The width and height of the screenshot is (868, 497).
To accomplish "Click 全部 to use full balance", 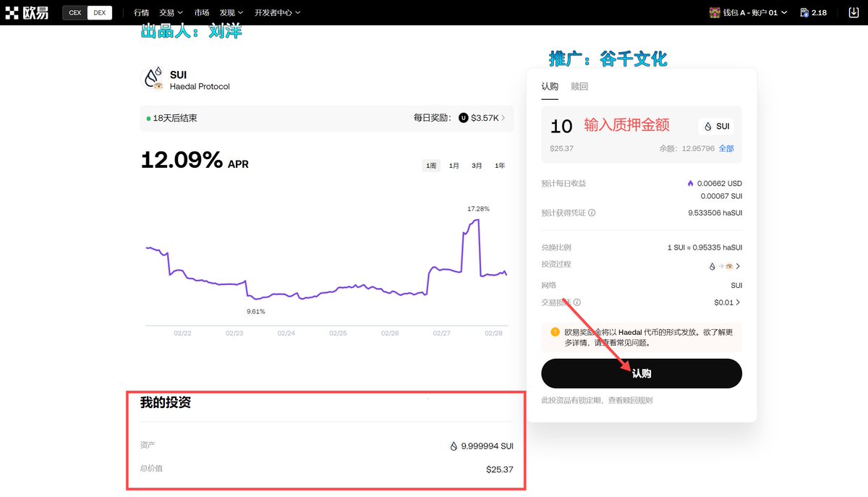I will [x=726, y=148].
